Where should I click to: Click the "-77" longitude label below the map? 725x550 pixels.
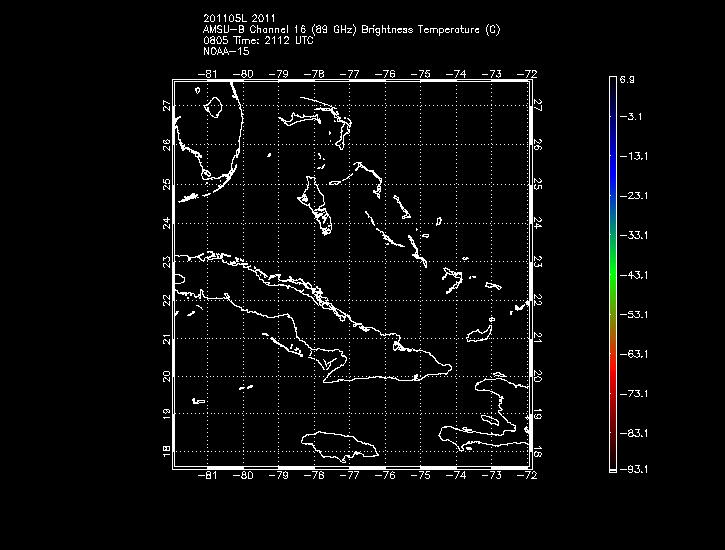[350, 475]
